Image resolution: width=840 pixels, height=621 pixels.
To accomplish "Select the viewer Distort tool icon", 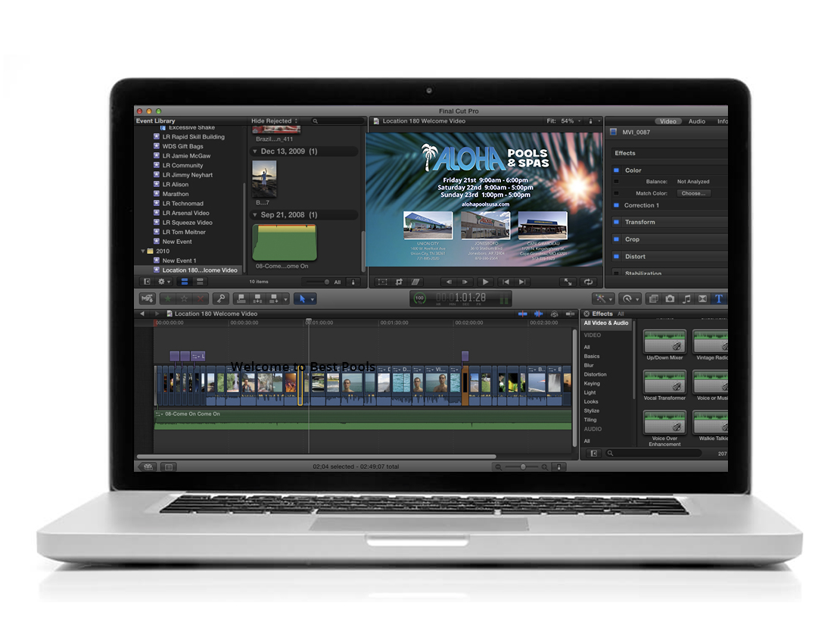I will point(415,282).
